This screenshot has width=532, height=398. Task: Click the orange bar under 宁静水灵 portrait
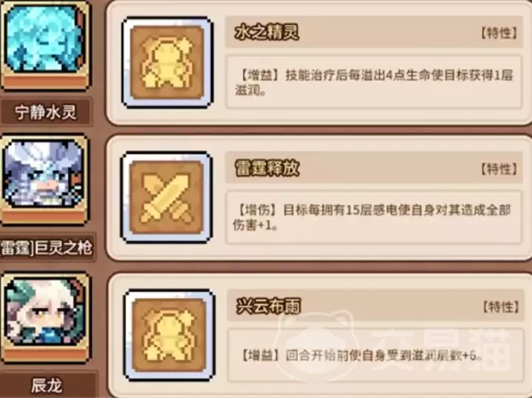44,81
